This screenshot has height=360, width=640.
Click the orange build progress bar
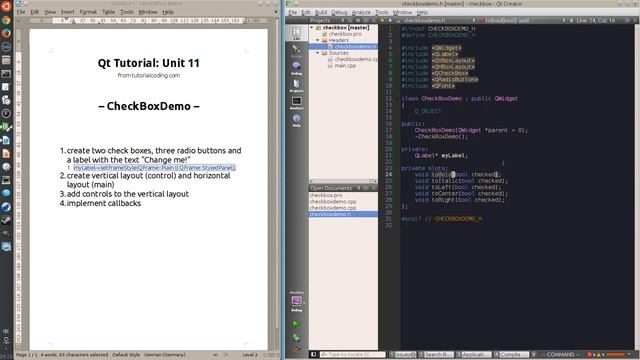[x=616, y=354]
